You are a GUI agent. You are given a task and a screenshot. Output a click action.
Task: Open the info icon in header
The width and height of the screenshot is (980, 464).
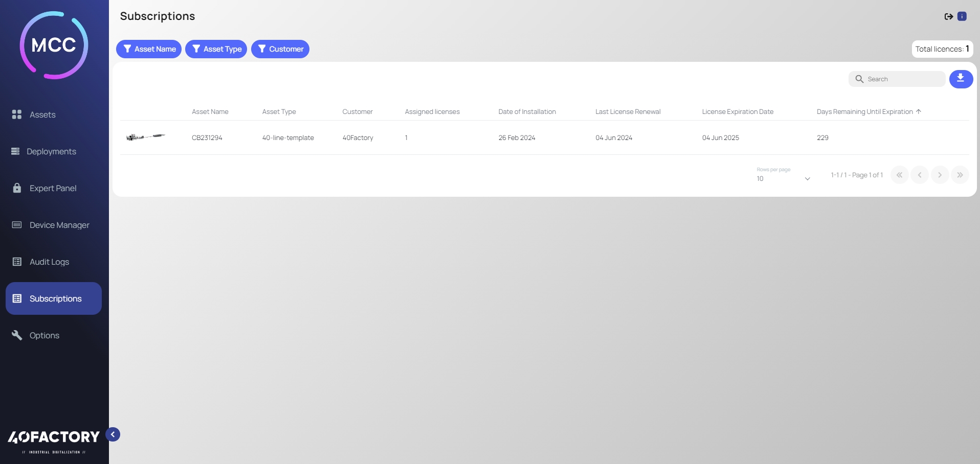click(x=962, y=16)
